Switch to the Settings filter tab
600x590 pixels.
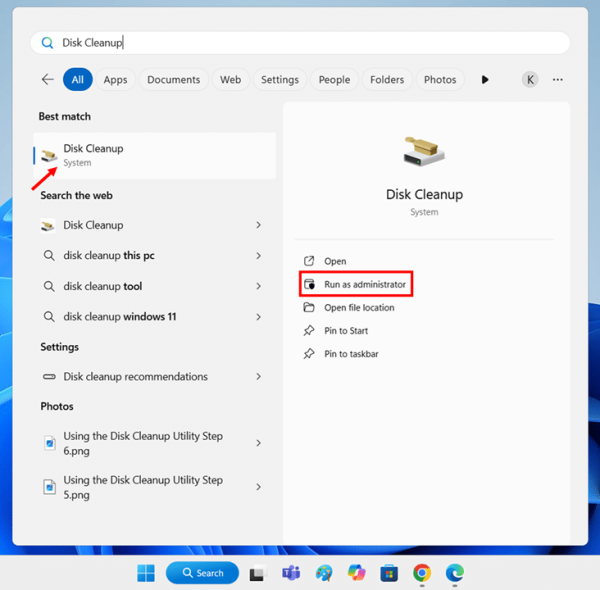(280, 80)
